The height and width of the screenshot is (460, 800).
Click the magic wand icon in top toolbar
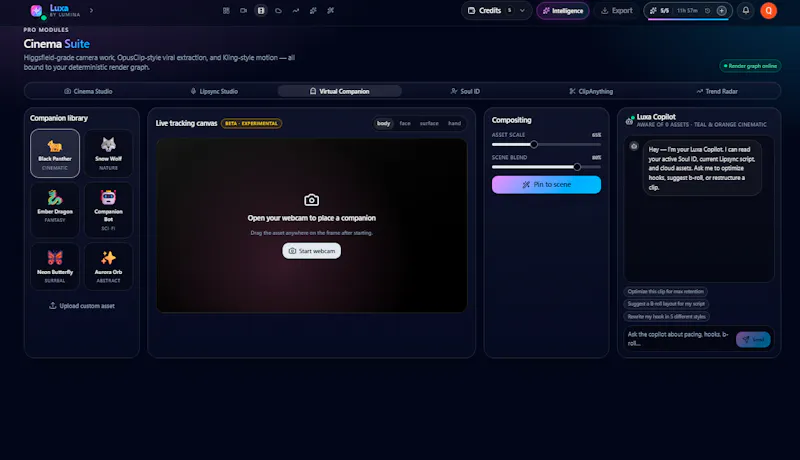click(331, 10)
